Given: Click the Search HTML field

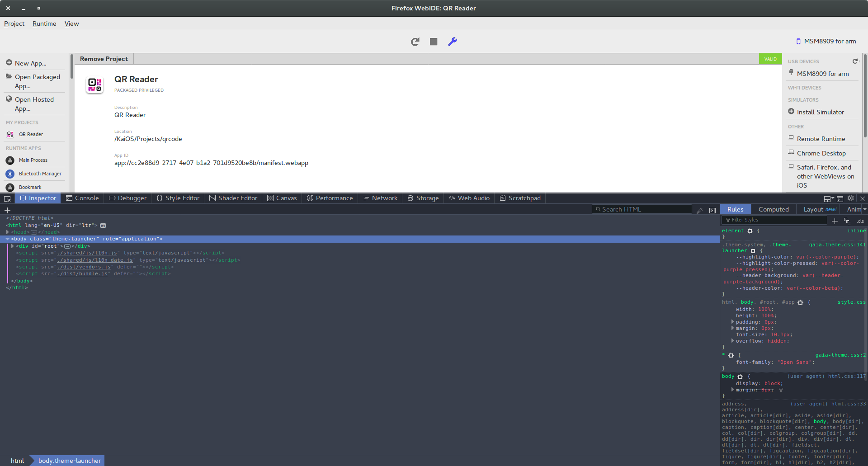Looking at the screenshot, I should (642, 209).
